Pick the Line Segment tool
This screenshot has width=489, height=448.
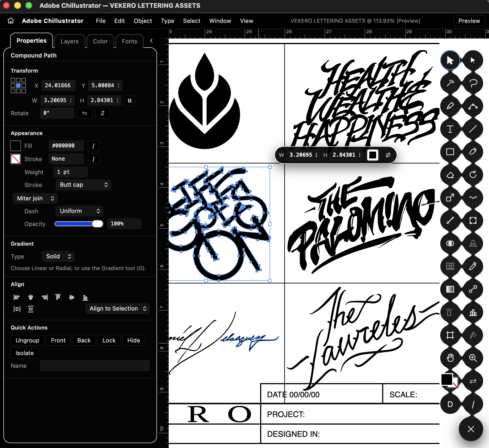tap(473, 129)
